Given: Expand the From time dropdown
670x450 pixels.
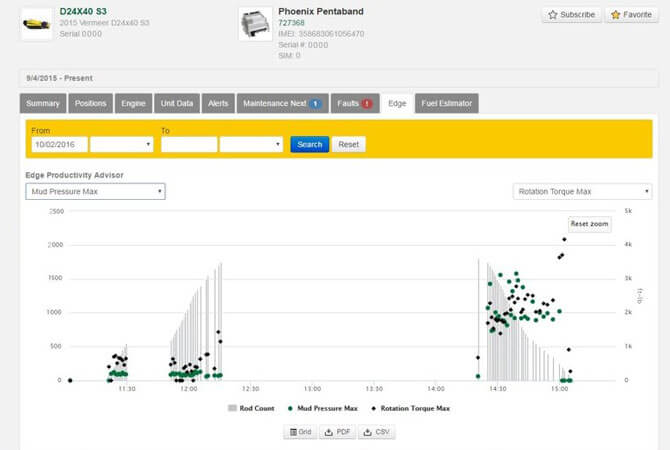Looking at the screenshot, I should (x=121, y=144).
